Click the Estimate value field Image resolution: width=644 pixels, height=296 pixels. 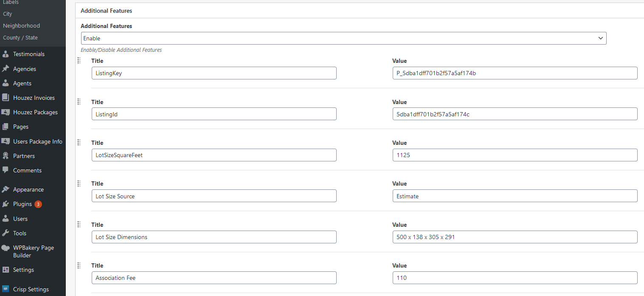(515, 196)
